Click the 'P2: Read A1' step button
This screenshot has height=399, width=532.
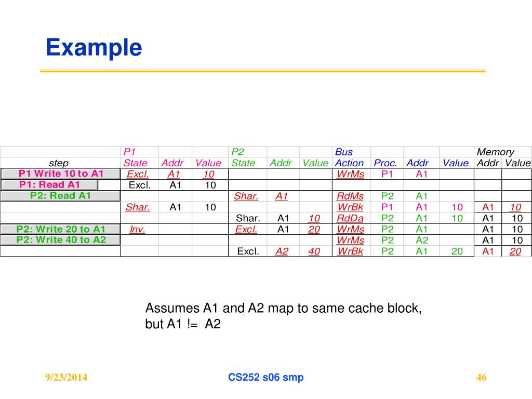pyautogui.click(x=61, y=196)
